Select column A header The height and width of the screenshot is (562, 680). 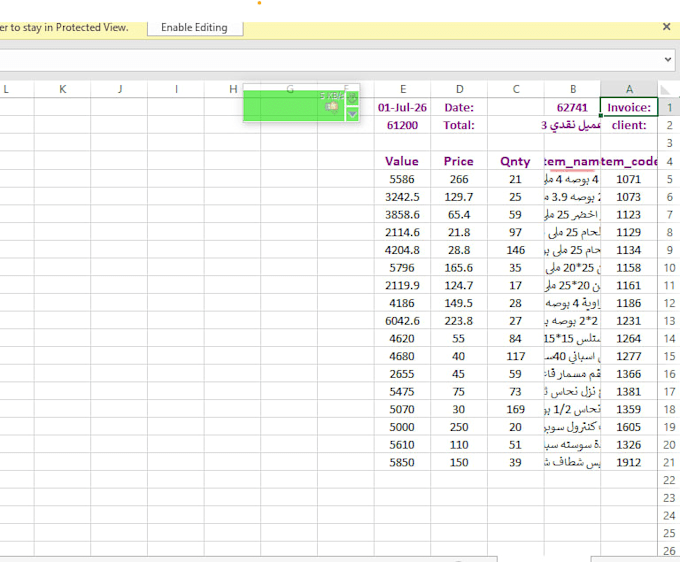tap(629, 89)
